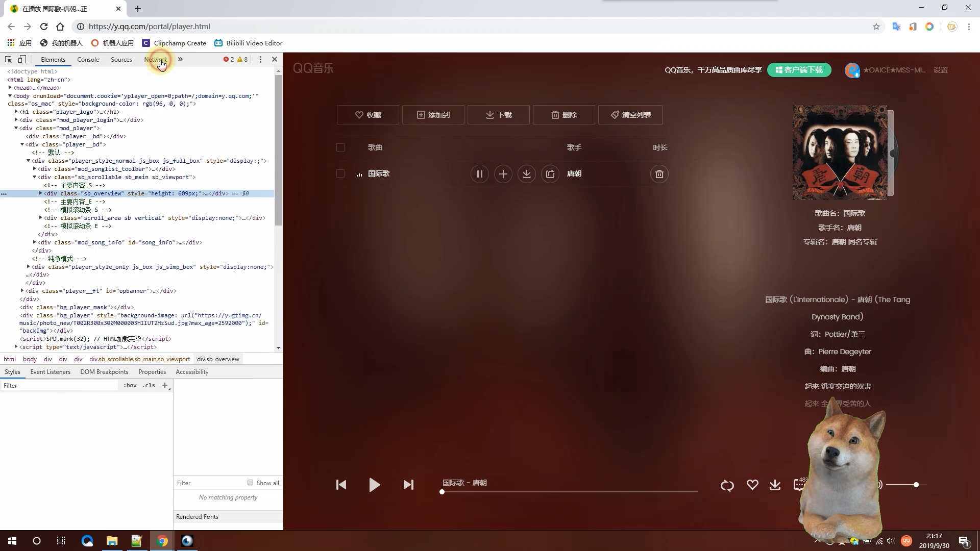The height and width of the screenshot is (551, 980).
Task: Click the 清空列表 button
Action: 630,115
